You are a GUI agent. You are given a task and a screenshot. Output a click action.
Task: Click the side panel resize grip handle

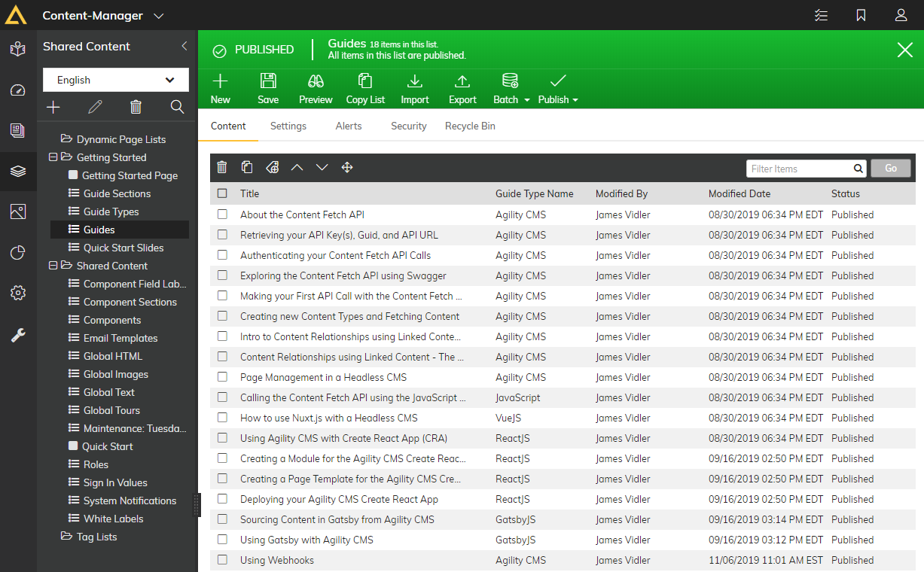[197, 504]
